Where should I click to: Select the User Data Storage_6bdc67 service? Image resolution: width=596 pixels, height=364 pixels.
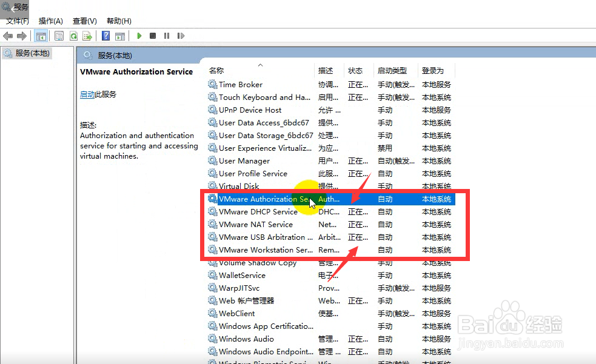point(330,136)
